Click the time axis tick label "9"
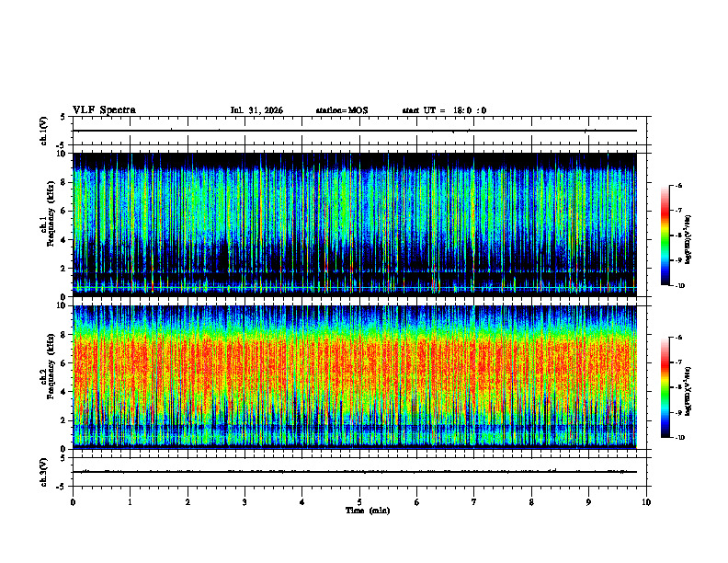728x563 pixels. tap(588, 502)
